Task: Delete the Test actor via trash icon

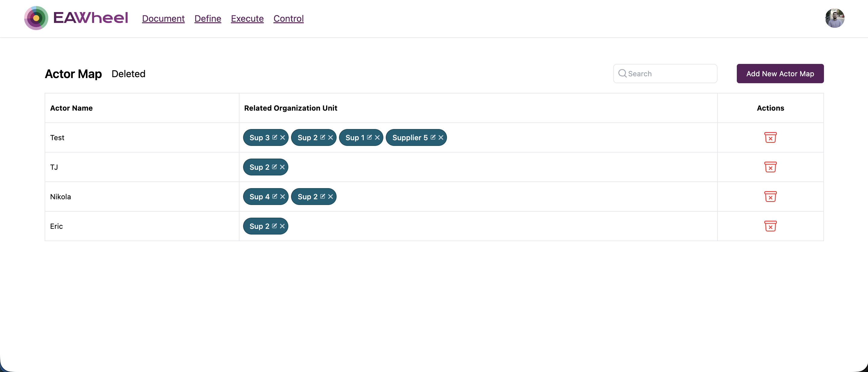Action: [771, 137]
